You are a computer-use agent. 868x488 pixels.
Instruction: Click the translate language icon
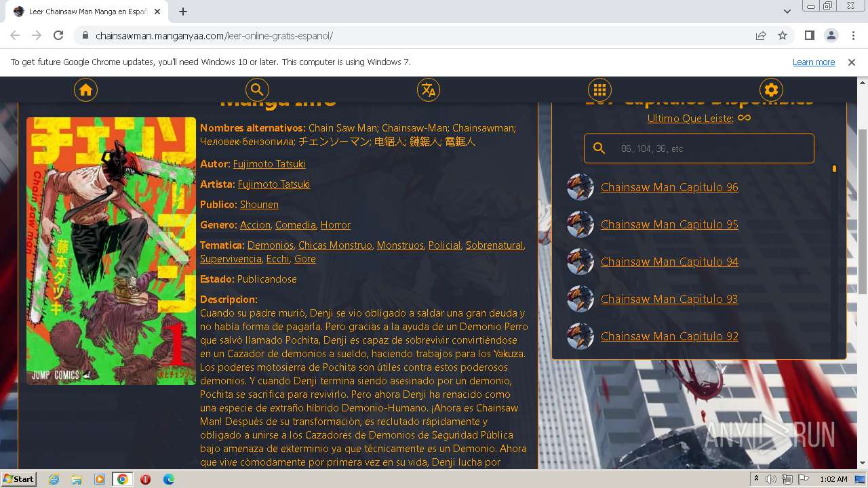tap(428, 90)
